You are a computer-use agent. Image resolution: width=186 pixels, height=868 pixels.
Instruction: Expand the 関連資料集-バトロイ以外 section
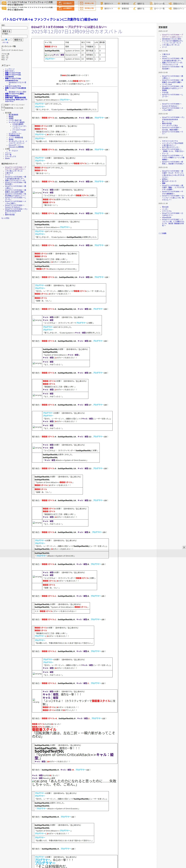(x=3, y=108)
